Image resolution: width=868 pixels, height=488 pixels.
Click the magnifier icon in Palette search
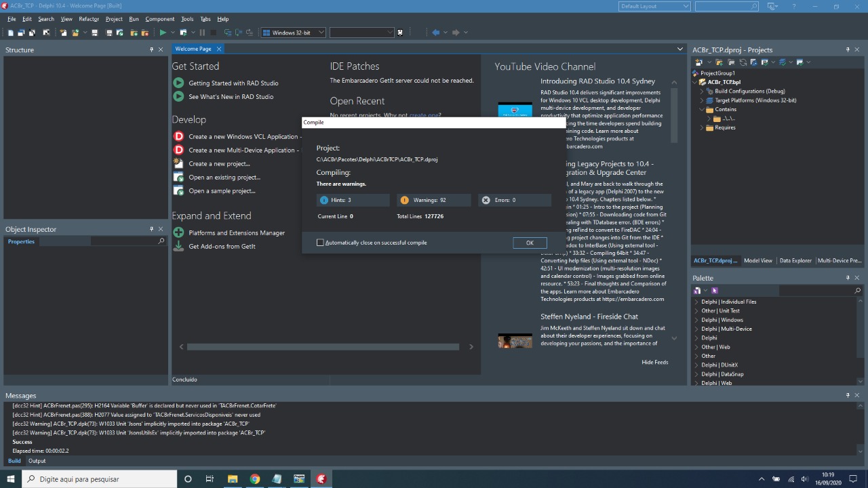pyautogui.click(x=857, y=291)
